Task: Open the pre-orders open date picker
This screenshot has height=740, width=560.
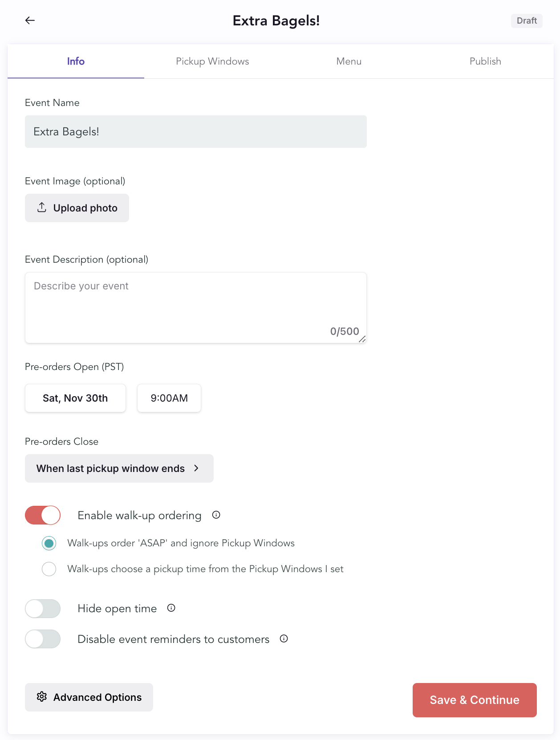Action: tap(75, 398)
